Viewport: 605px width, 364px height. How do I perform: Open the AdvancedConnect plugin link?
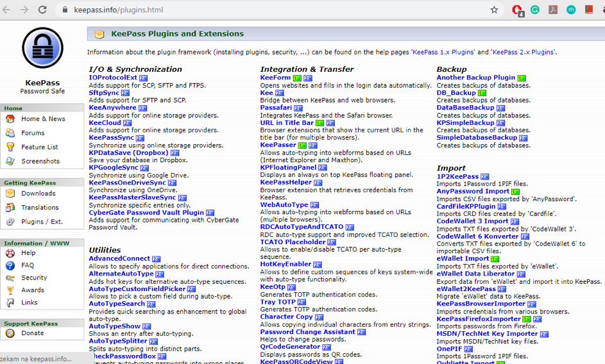pyautogui.click(x=119, y=258)
